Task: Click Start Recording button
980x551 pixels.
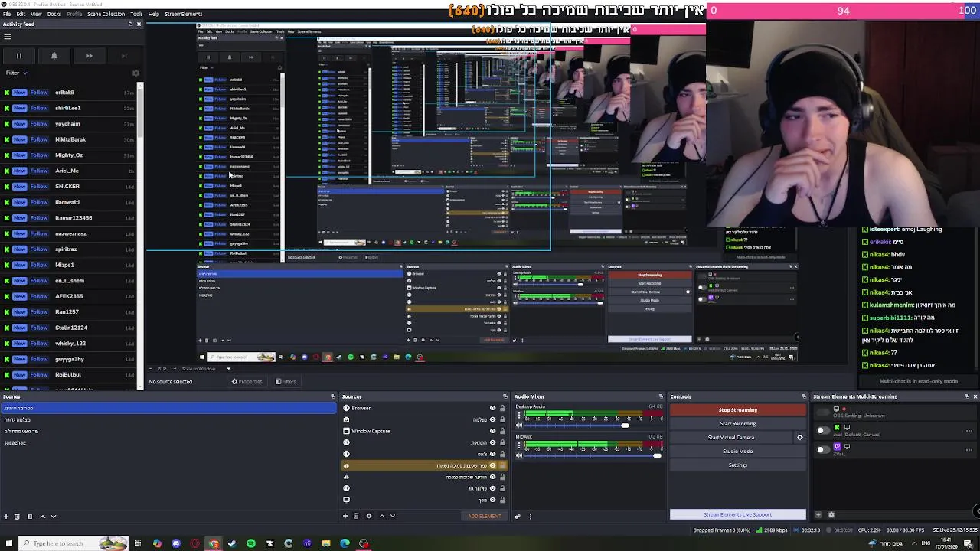Action: click(738, 424)
